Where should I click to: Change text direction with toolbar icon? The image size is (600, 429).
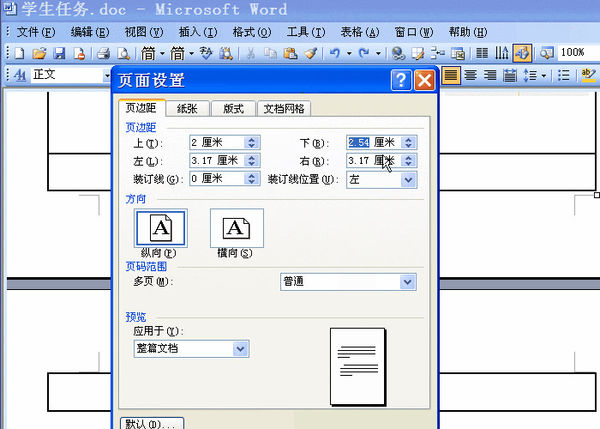502,53
